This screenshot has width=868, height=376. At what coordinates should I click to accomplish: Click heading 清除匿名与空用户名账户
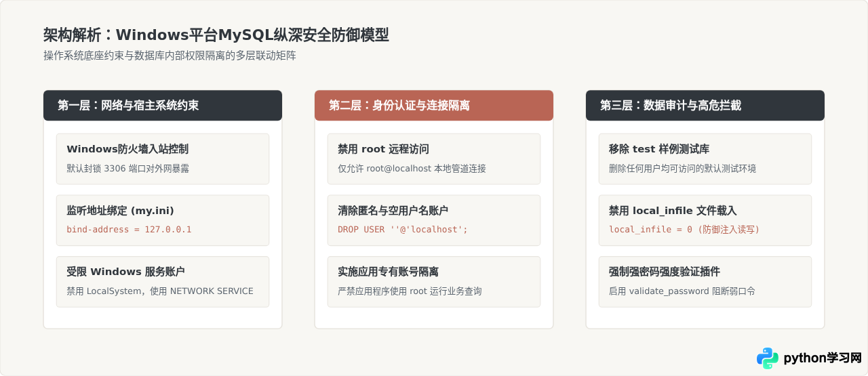[x=393, y=210]
